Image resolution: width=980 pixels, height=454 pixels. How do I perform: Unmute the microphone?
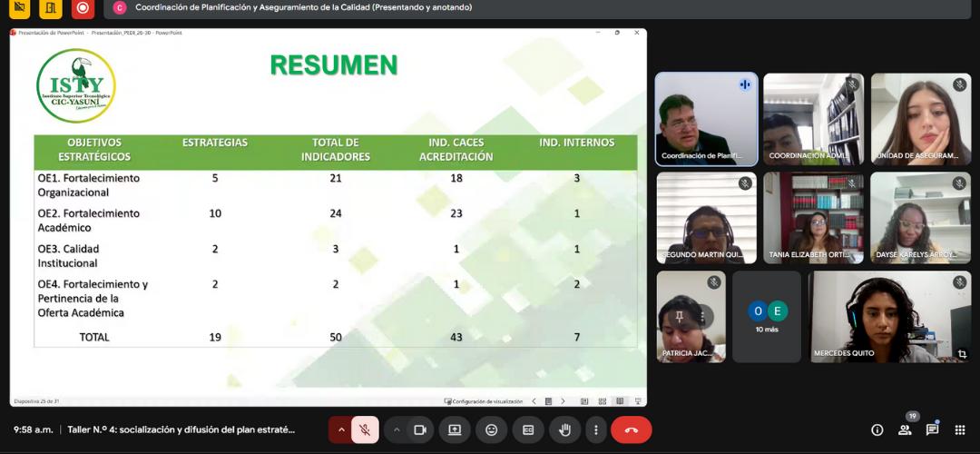[x=365, y=429]
